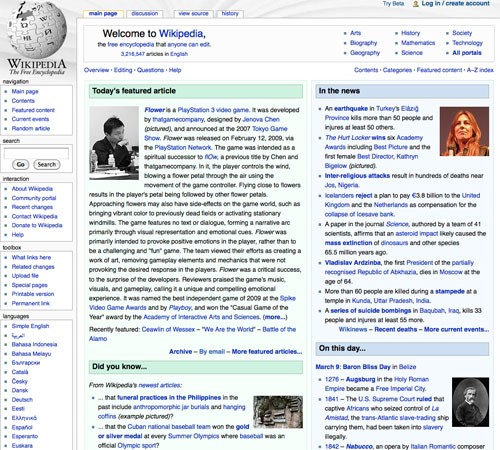Select Contents in navigation sidebar

[23, 101]
